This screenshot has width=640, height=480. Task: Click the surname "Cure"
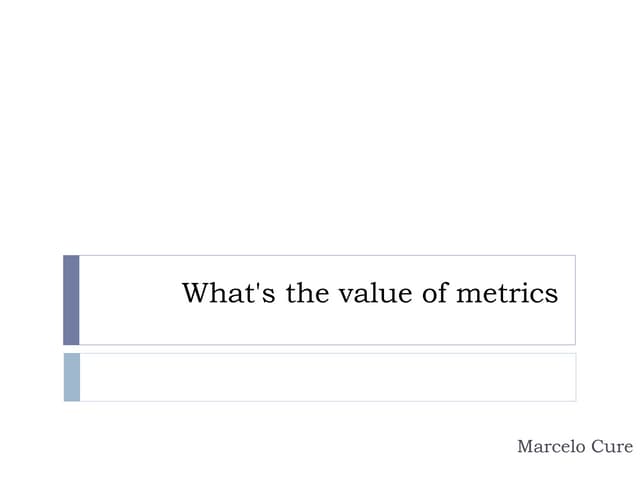click(611, 447)
